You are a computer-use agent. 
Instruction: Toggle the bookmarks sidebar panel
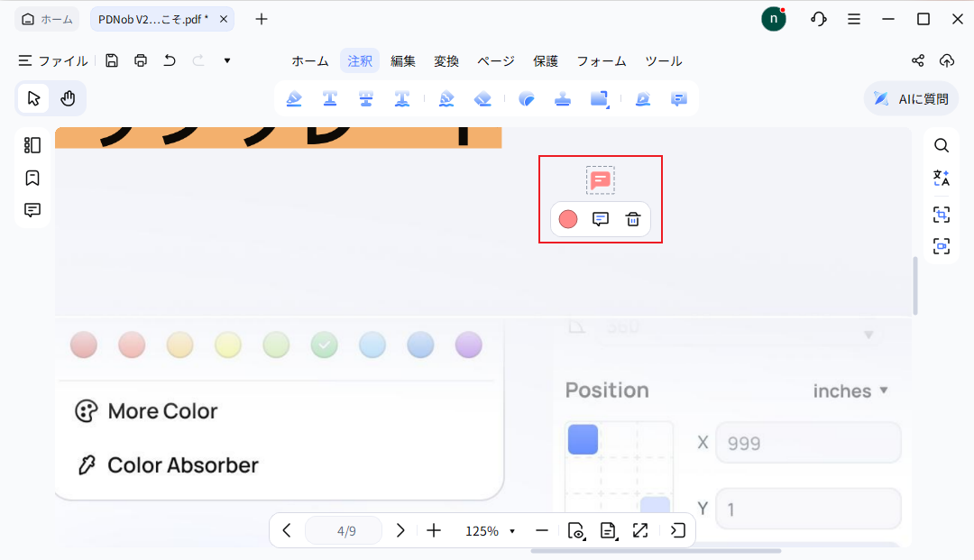coord(32,178)
